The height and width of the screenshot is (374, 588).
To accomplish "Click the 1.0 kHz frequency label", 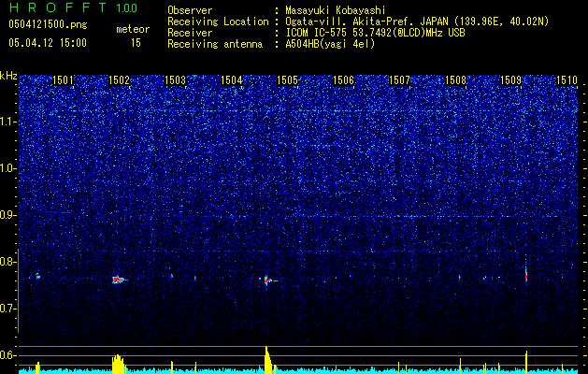I will point(8,168).
